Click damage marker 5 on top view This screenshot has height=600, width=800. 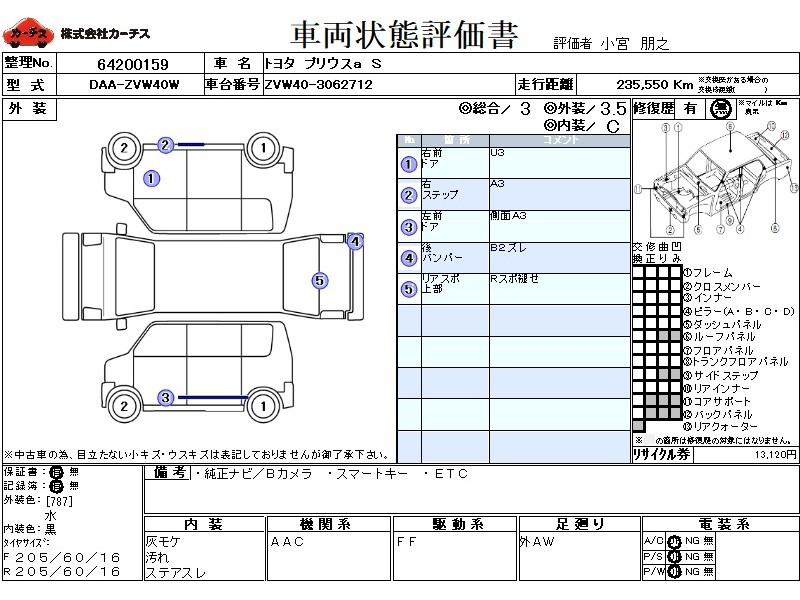[319, 281]
